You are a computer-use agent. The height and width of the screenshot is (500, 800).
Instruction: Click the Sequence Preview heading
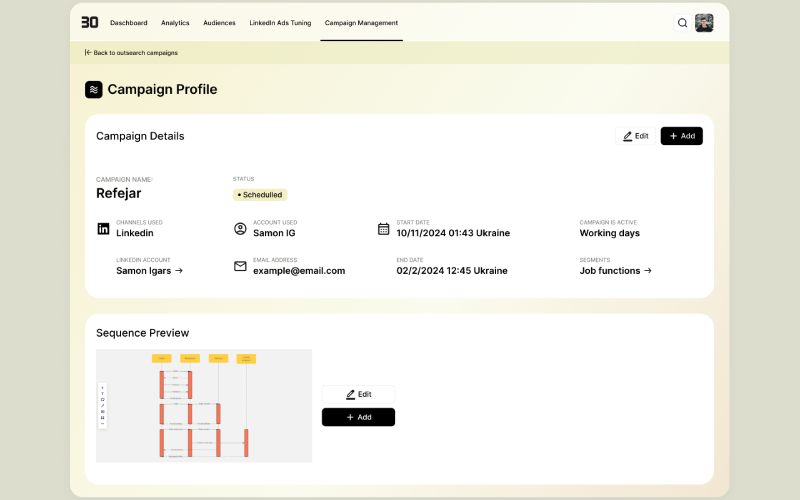click(x=142, y=333)
